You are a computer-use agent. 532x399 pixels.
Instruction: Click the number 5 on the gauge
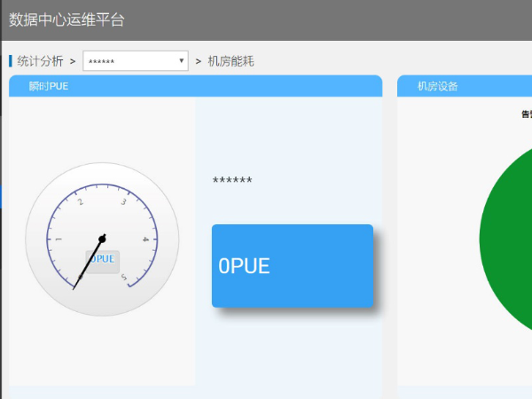(124, 278)
